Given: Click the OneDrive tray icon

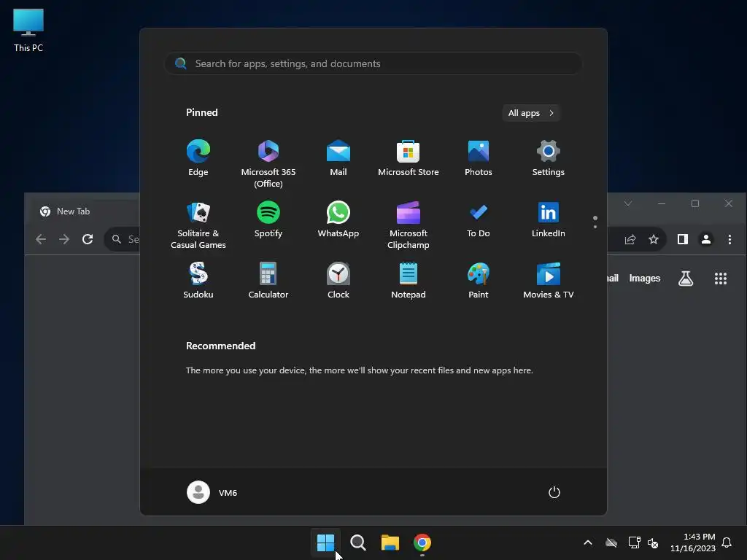Looking at the screenshot, I should (x=611, y=542).
